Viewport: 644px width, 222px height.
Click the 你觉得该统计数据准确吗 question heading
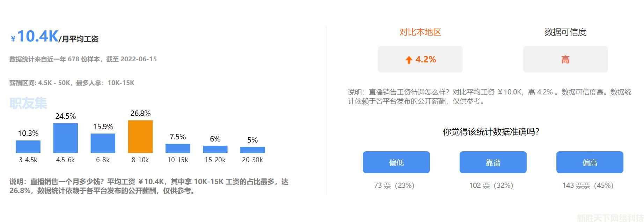coord(491,132)
